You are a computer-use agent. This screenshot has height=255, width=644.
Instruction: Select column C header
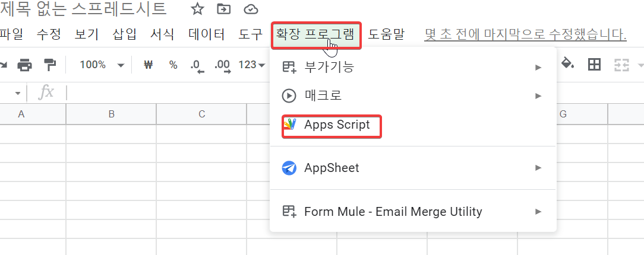pos(201,114)
